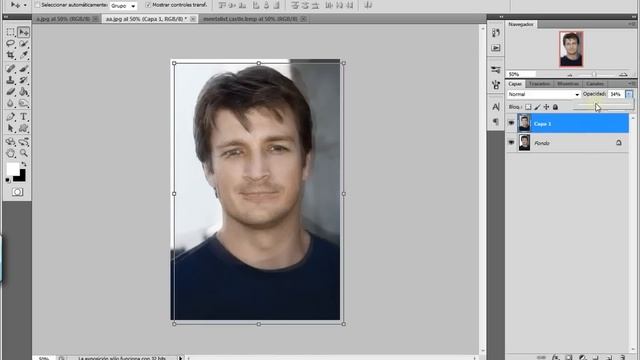Swap foreground and background colors
This screenshot has width=640, height=360.
pyautogui.click(x=24, y=164)
